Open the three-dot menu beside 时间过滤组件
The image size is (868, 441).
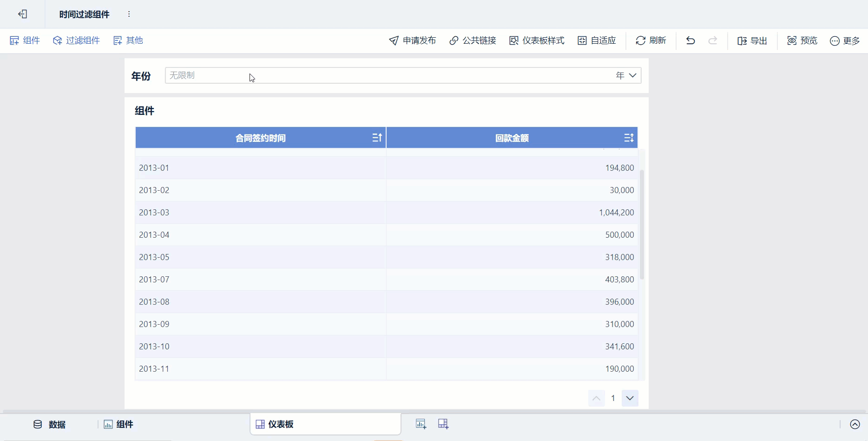(129, 14)
